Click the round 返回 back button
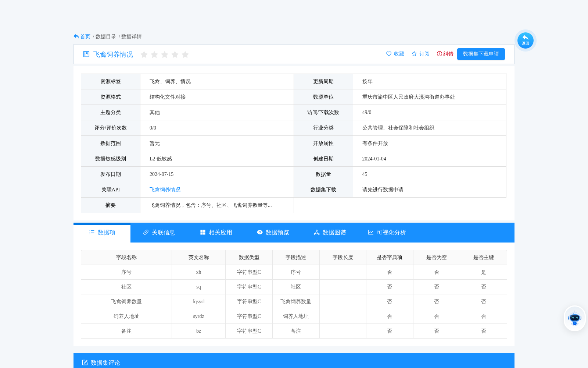This screenshot has width=588, height=368. point(526,40)
